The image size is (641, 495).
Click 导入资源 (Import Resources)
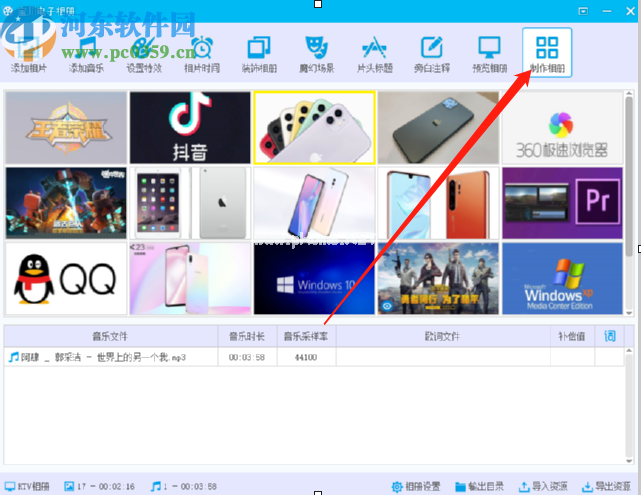point(543,487)
